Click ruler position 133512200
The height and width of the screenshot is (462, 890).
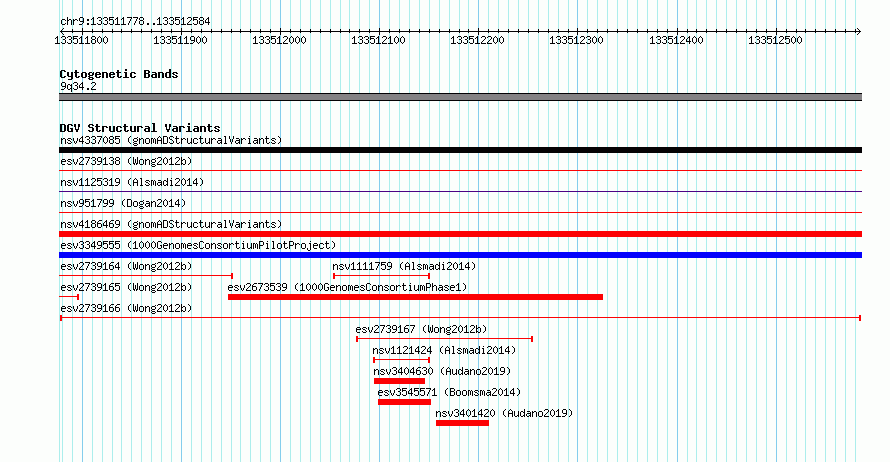click(x=477, y=40)
